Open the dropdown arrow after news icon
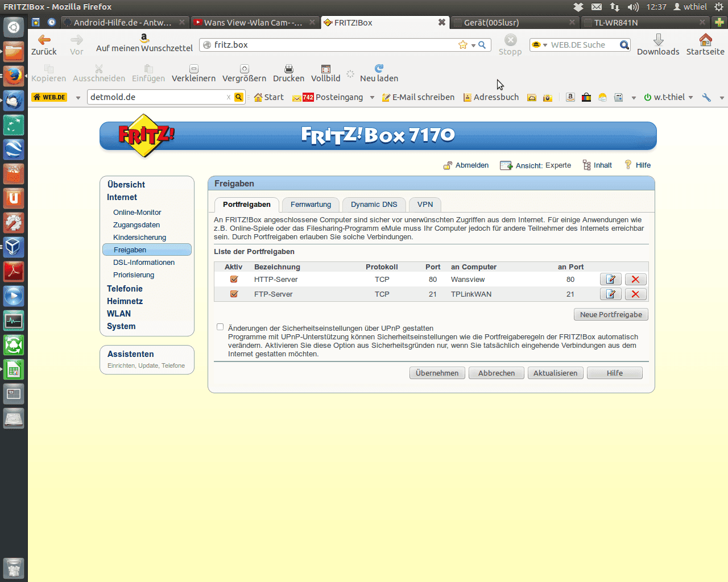 tap(634, 98)
